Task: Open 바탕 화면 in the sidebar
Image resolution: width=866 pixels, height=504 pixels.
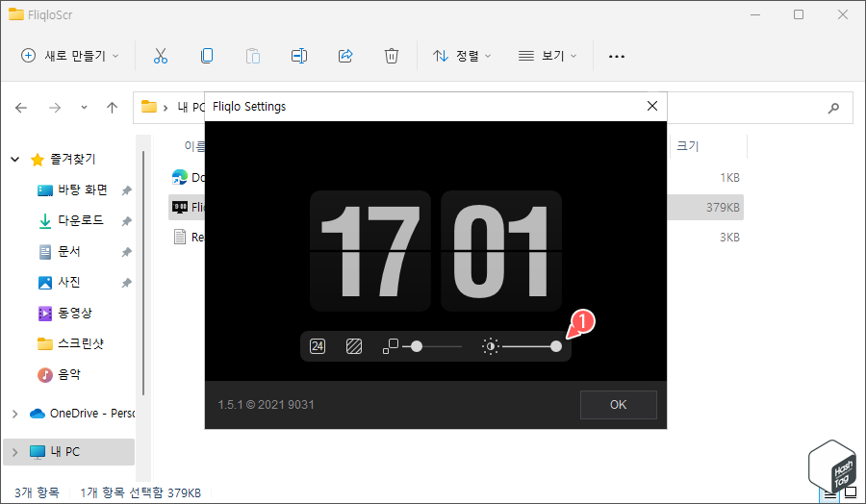Action: point(83,189)
